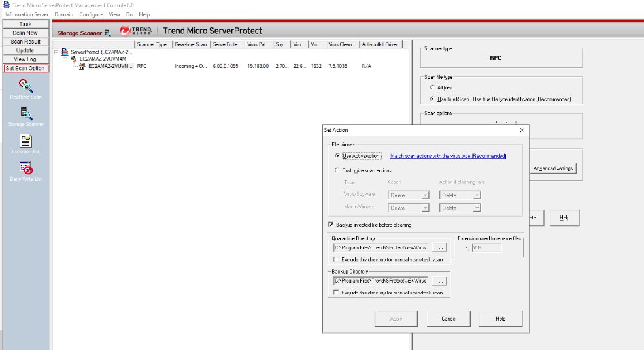644x350 pixels.
Task: Click the Scan Result sidebar button
Action: 25,42
